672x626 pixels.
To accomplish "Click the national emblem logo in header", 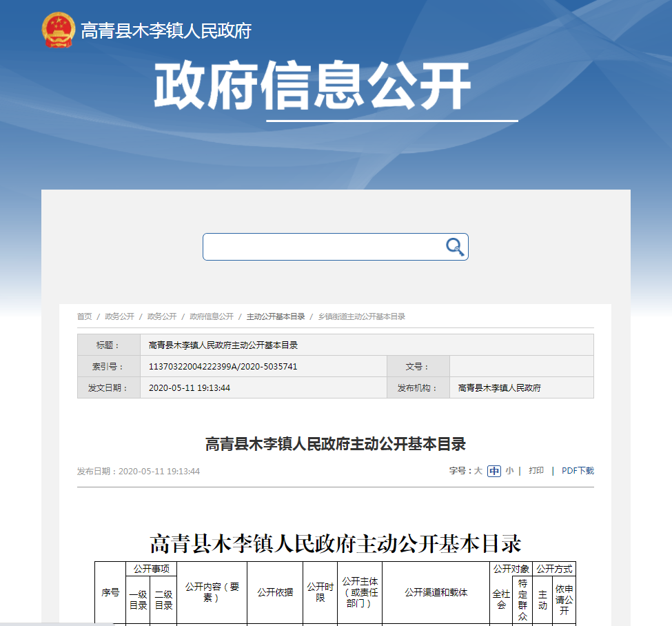I will (x=58, y=30).
